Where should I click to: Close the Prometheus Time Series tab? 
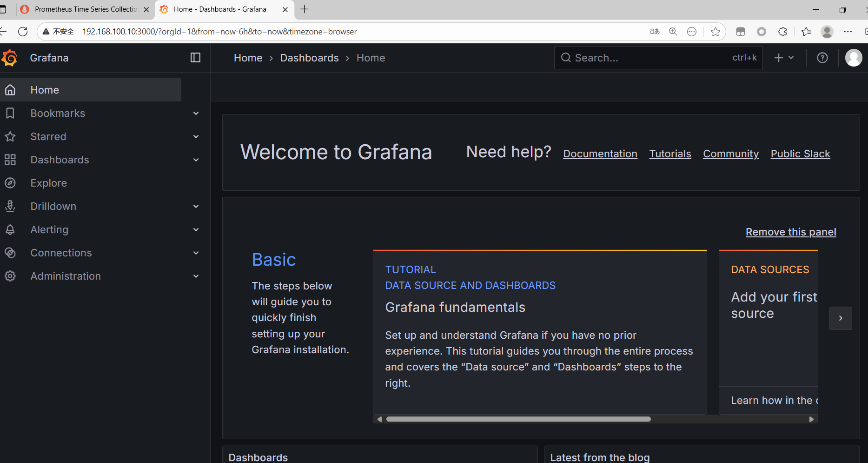coord(146,9)
